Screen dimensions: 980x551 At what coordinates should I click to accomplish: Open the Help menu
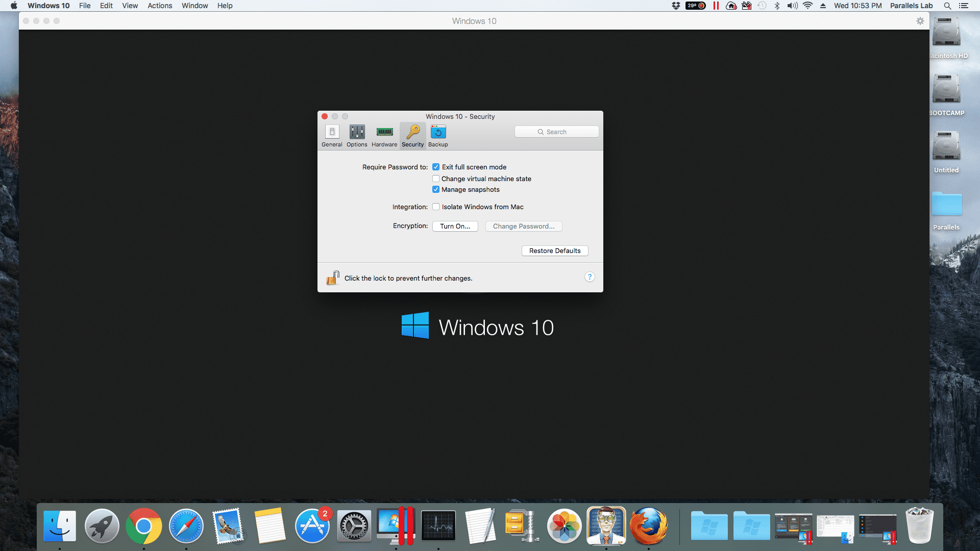[x=225, y=6]
